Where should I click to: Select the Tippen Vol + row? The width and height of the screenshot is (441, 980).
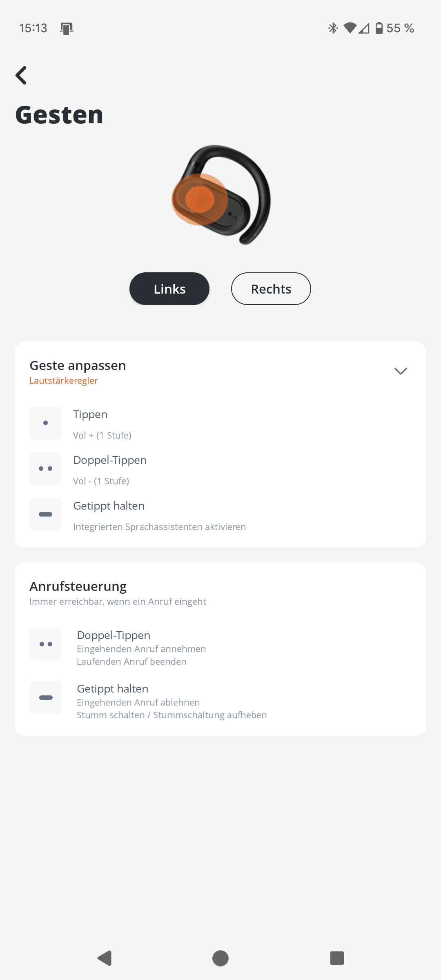pyautogui.click(x=220, y=424)
